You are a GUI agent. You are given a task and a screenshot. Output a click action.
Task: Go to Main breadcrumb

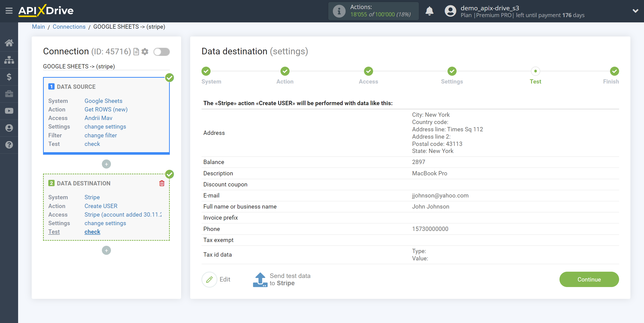pos(38,27)
